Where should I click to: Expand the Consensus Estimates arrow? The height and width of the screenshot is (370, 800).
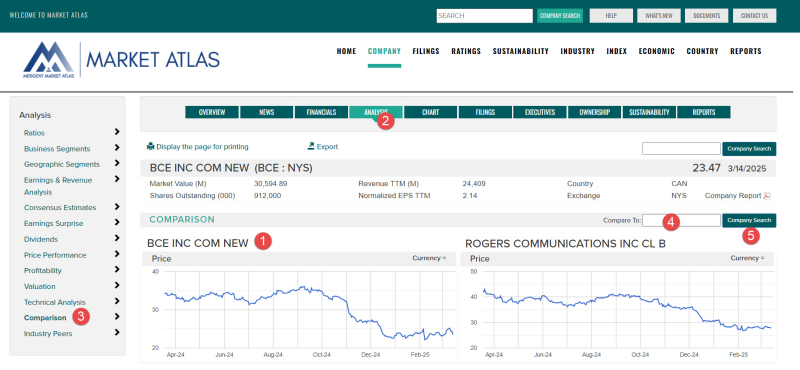117,207
